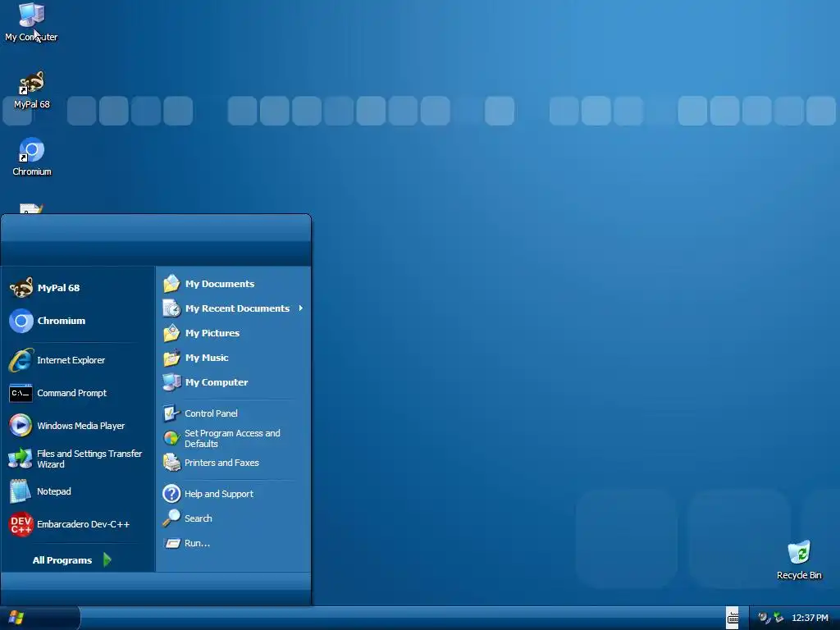Open My Computer from Start menu
This screenshot has width=840, height=630.
tap(234, 382)
